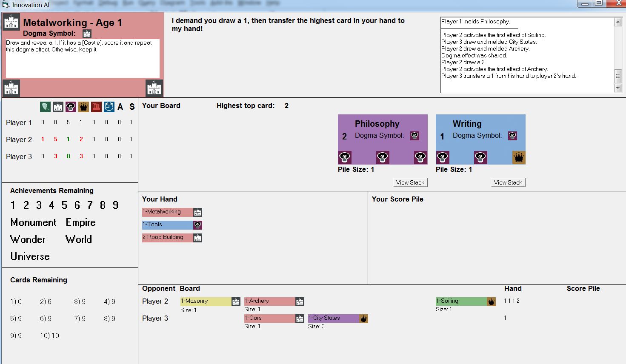Click the castle symbol column header
The width and height of the screenshot is (626, 364).
coord(58,107)
